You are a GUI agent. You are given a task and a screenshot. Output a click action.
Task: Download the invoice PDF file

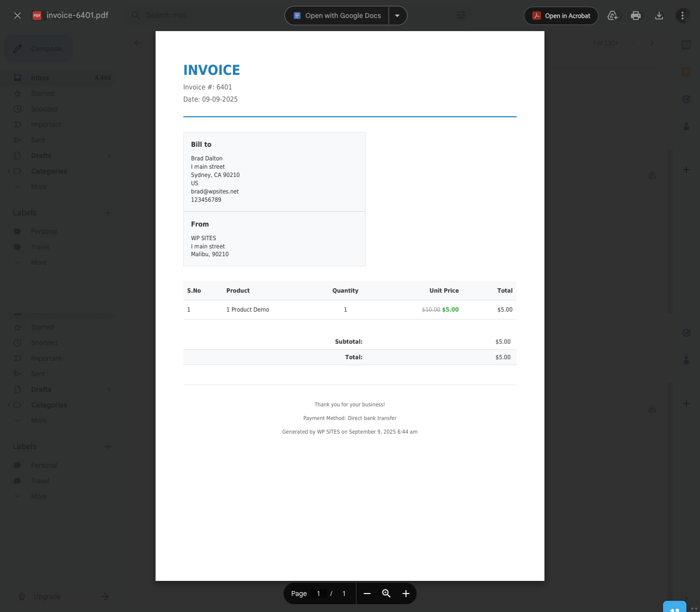coord(659,16)
